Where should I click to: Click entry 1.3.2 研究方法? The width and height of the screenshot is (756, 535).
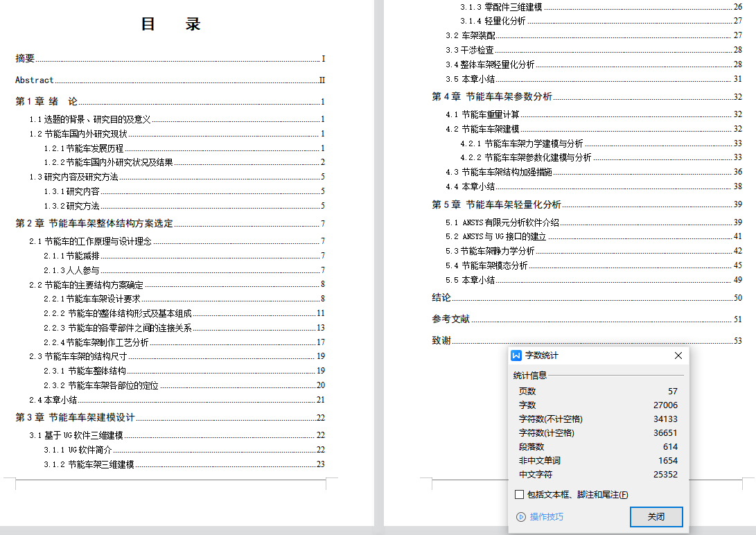tap(184, 205)
